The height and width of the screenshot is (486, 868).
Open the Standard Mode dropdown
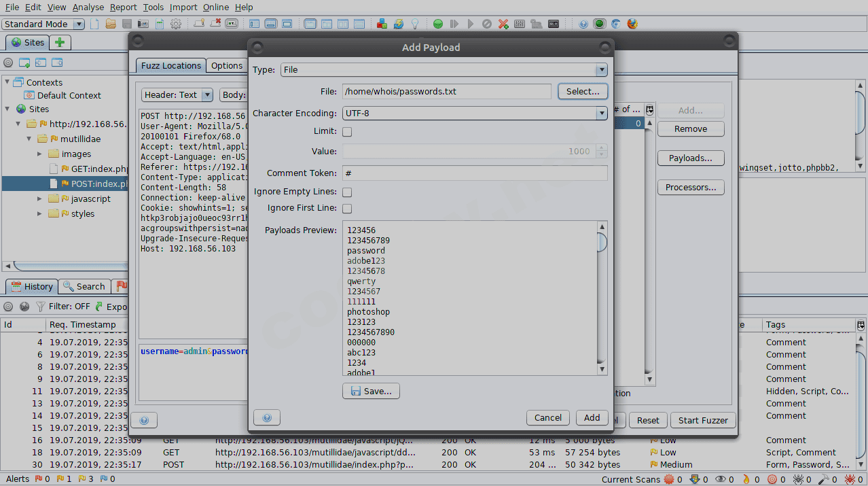[x=43, y=24]
